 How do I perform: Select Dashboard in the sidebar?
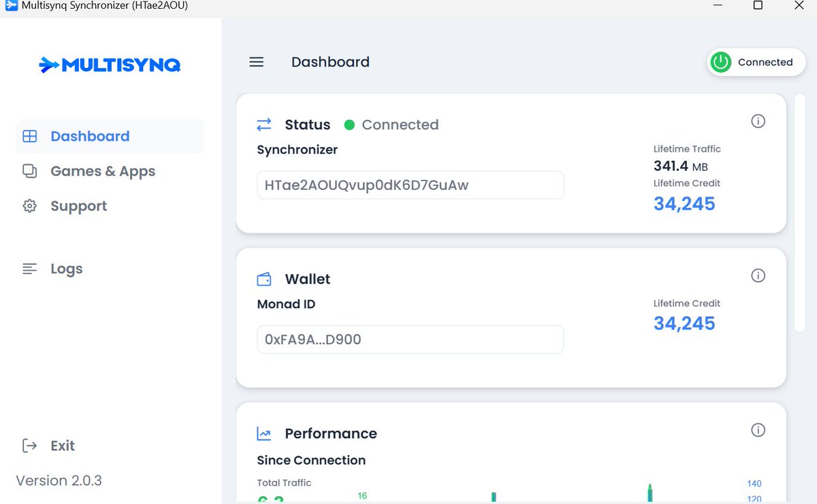(x=110, y=136)
